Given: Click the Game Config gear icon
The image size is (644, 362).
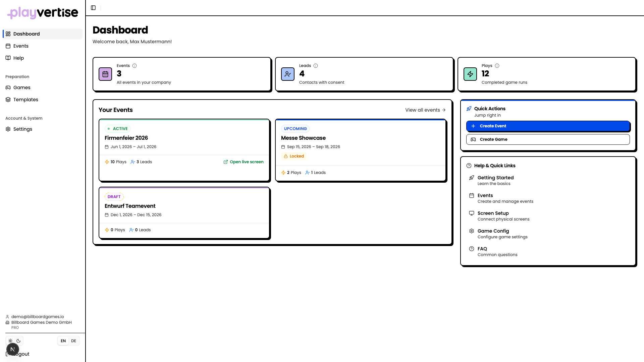Looking at the screenshot, I should point(472,231).
